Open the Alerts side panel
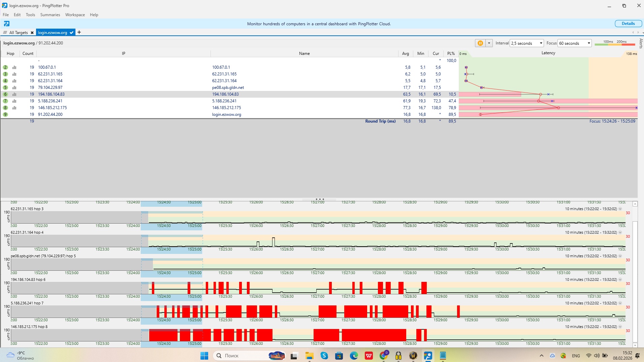This screenshot has width=644, height=362. tap(641, 43)
